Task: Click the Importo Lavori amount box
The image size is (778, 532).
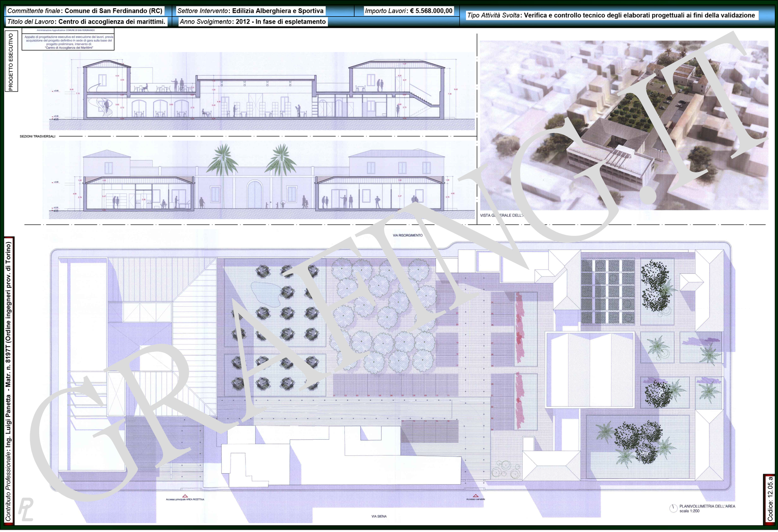Action: 408,11
